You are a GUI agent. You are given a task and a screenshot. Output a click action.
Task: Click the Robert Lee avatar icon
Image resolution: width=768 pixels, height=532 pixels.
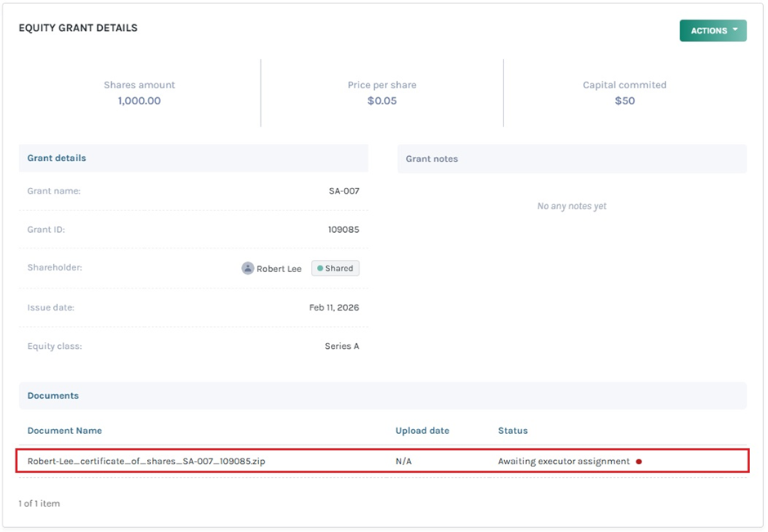248,268
